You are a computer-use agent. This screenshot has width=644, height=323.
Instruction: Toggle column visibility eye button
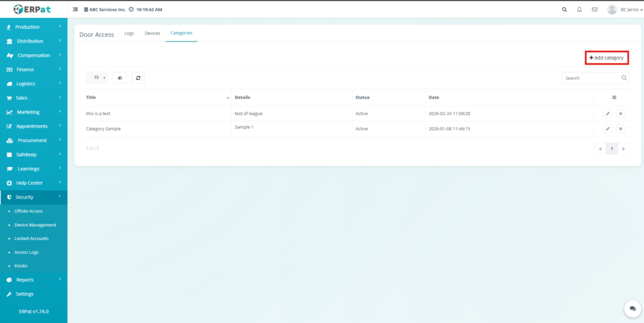point(119,78)
